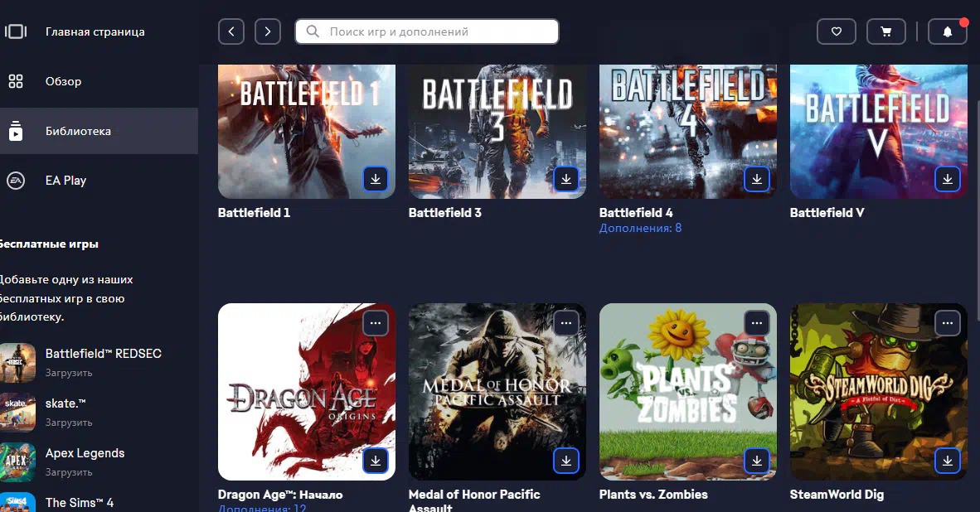The width and height of the screenshot is (980, 512).
Task: Open notifications bell
Action: click(948, 31)
